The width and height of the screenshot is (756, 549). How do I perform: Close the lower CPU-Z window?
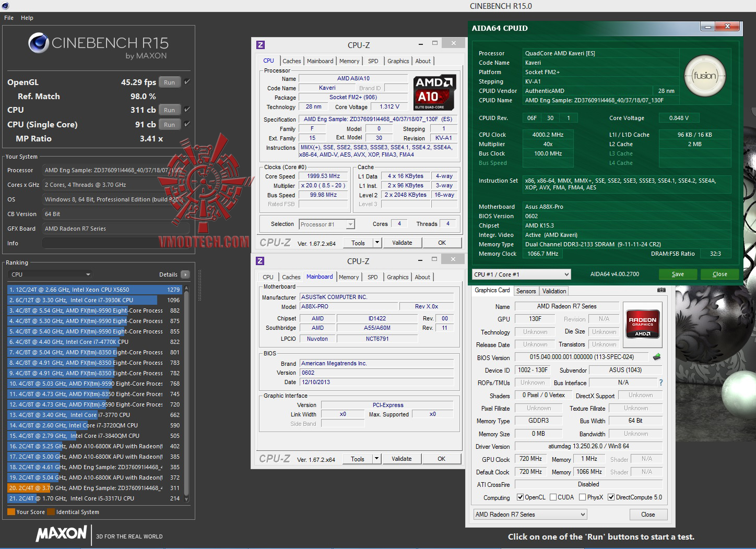453,259
